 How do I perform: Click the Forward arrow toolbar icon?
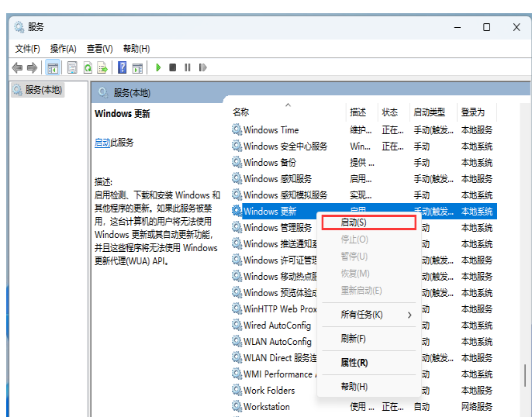[x=32, y=67]
